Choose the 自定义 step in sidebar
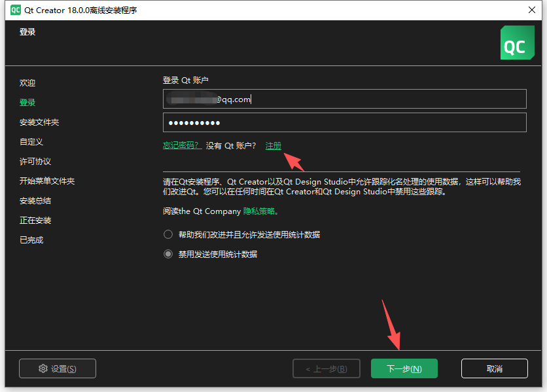Viewport: 547px width, 392px height. [x=31, y=142]
